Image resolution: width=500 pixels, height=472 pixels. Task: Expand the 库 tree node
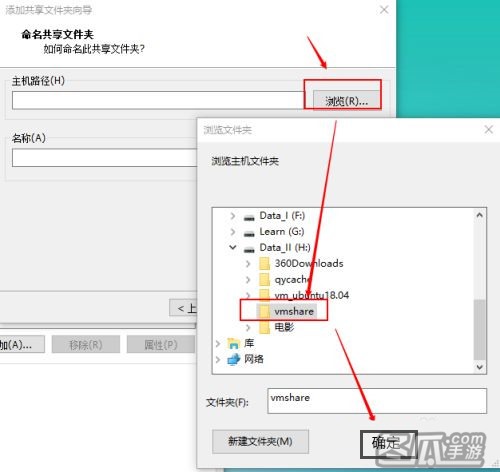pos(218,343)
